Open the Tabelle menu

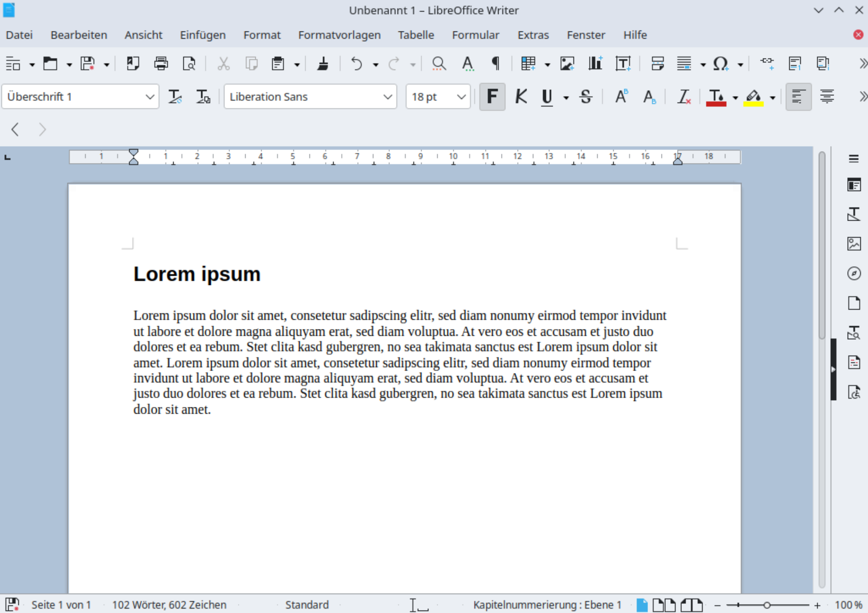416,34
